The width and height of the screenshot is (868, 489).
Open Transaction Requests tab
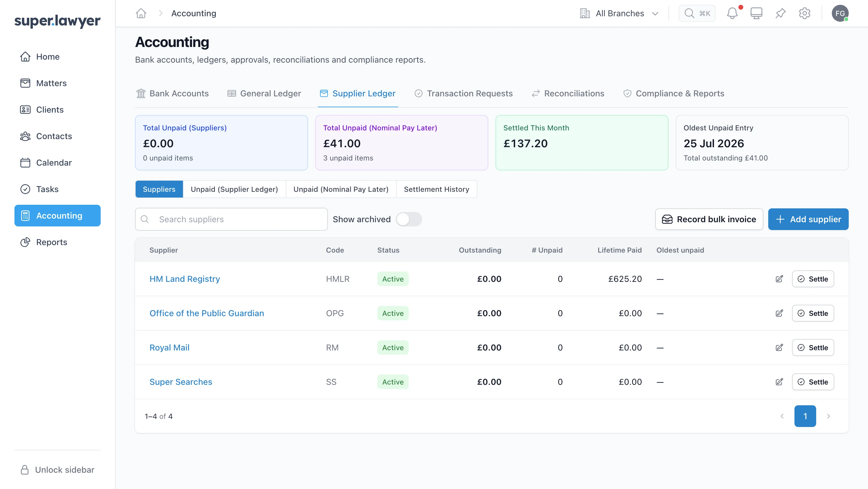(x=463, y=94)
